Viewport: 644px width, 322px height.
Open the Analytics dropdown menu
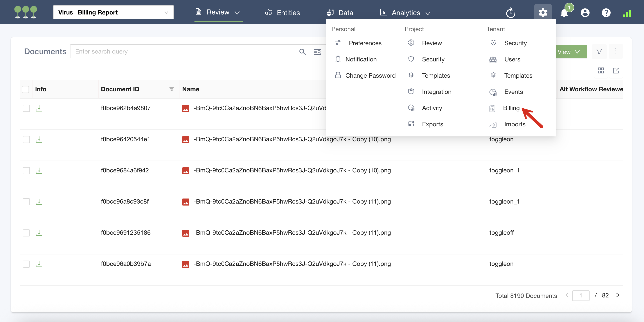tap(405, 13)
